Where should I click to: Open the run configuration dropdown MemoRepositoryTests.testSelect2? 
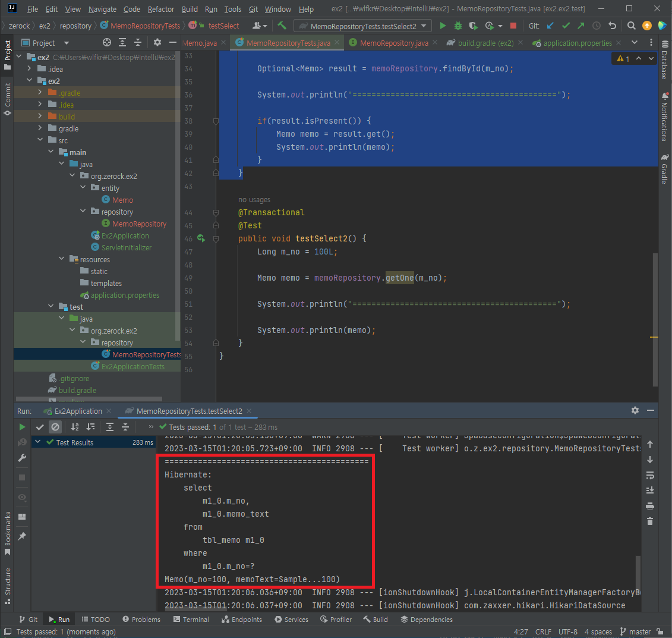click(363, 26)
